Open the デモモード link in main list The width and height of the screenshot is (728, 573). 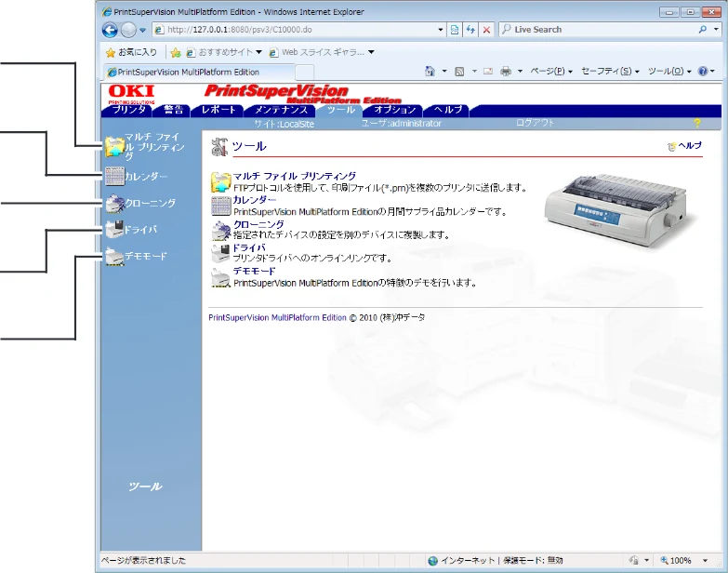(254, 272)
